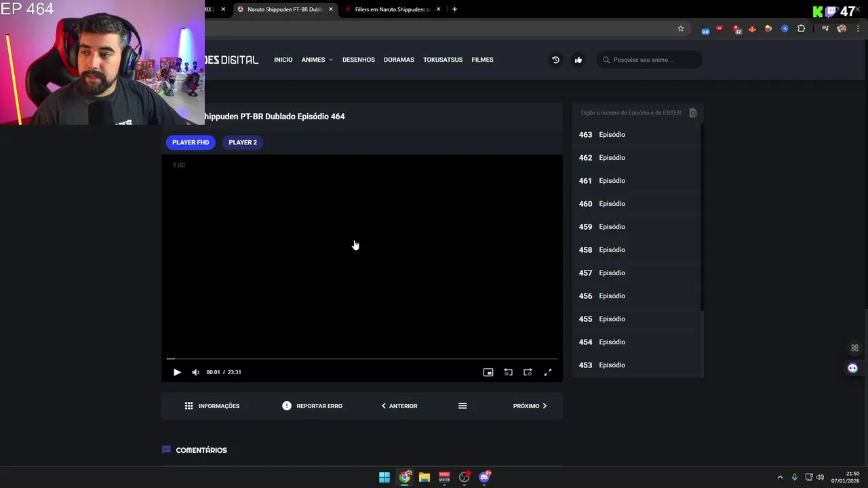Open watch history clock icon
This screenshot has width=868, height=488.
[555, 60]
